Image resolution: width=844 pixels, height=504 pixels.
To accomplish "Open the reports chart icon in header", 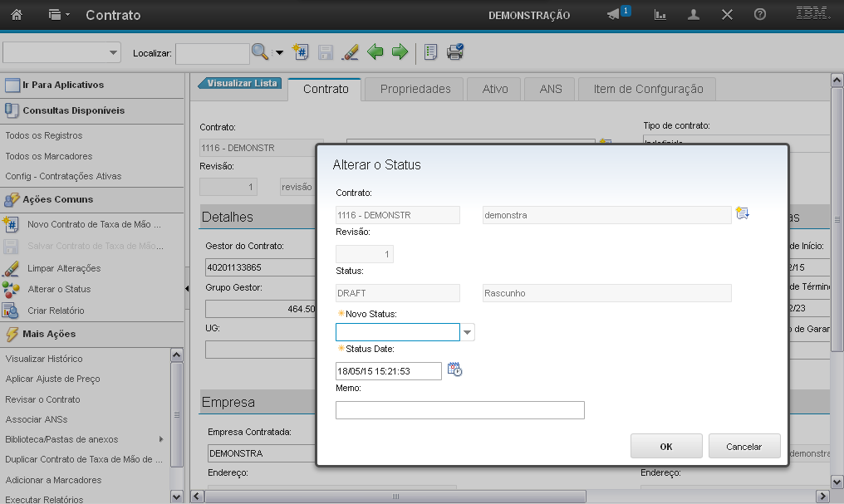I will click(660, 15).
